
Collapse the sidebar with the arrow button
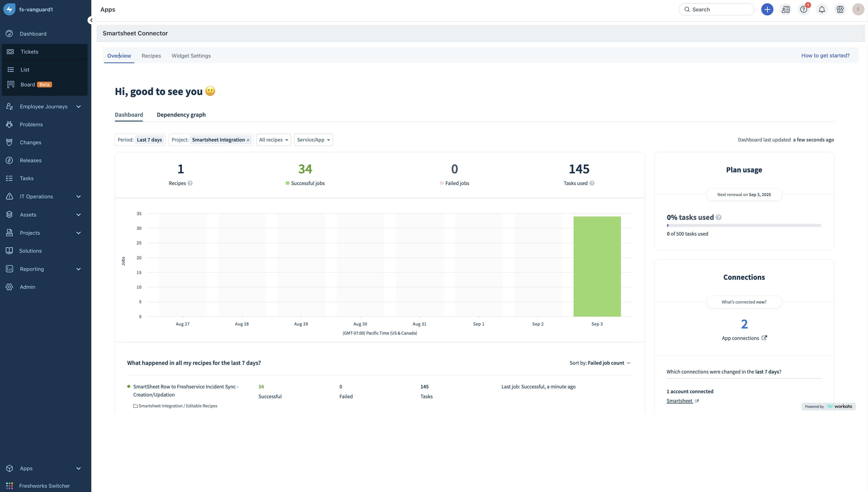tap(91, 20)
